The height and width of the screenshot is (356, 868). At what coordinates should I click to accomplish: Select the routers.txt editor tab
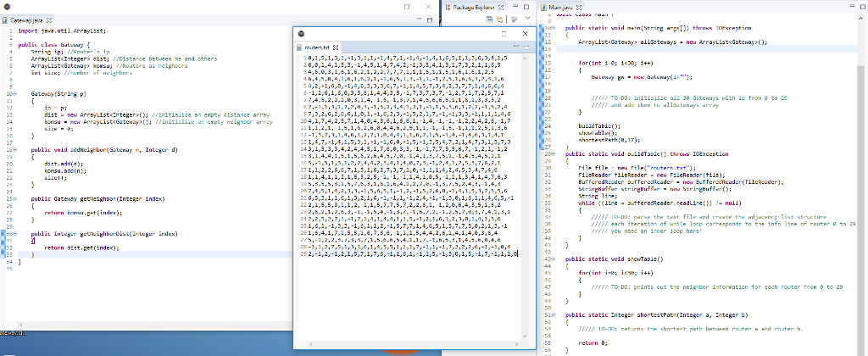coord(317,47)
